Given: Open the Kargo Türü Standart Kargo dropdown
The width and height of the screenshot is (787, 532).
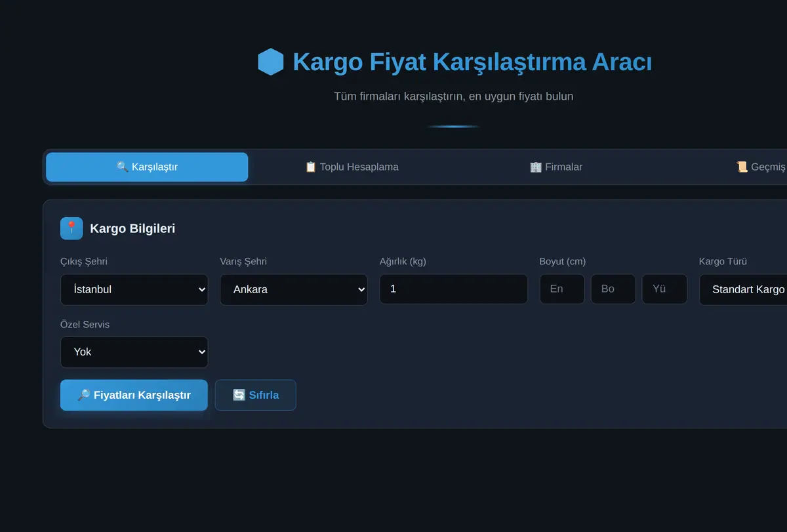Looking at the screenshot, I should 743,289.
